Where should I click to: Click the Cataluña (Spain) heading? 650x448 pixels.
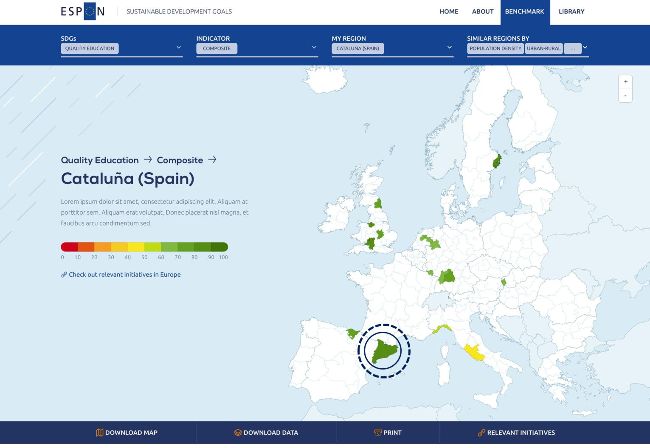pyautogui.click(x=128, y=179)
